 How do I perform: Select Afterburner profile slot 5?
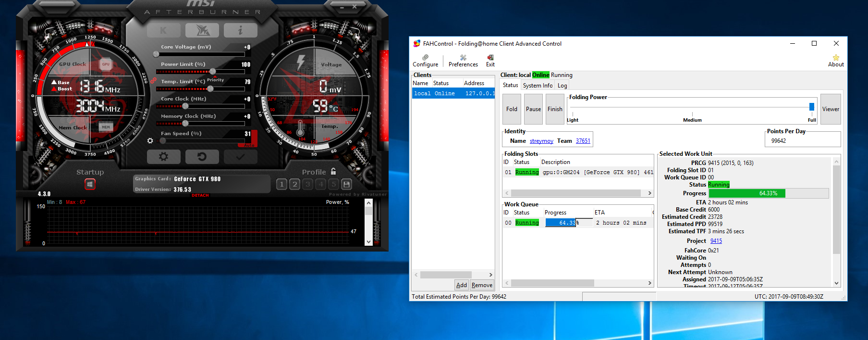(334, 184)
